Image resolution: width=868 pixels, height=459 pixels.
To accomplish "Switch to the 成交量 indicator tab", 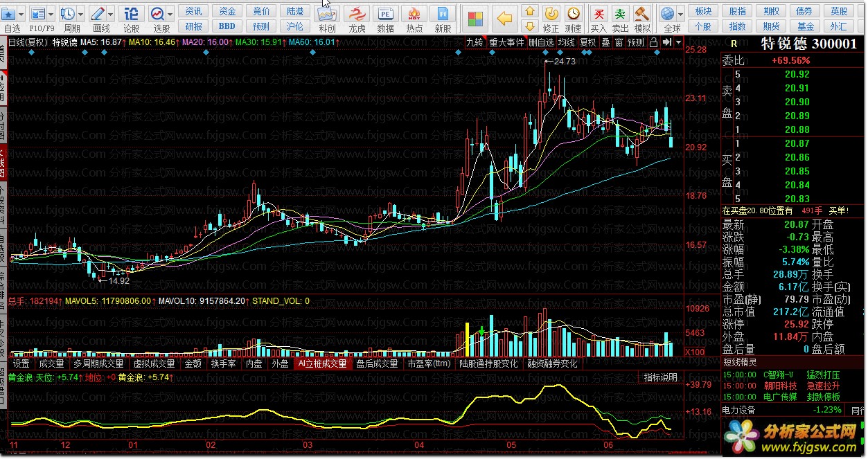I will pos(51,363).
